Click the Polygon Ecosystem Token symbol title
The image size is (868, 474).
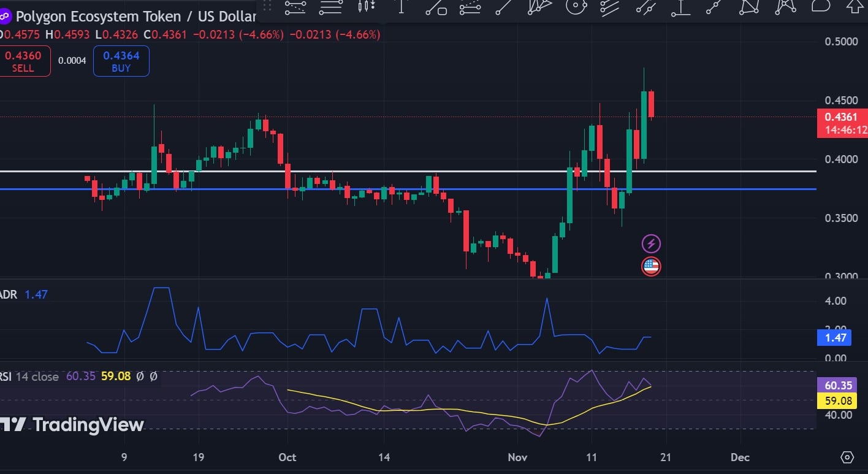136,17
